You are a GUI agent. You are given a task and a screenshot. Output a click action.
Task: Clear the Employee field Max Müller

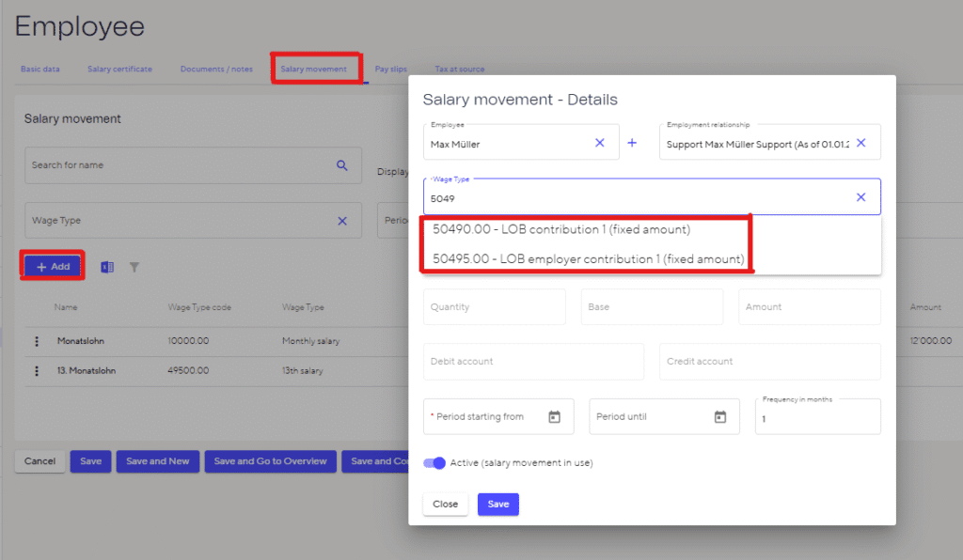point(600,143)
